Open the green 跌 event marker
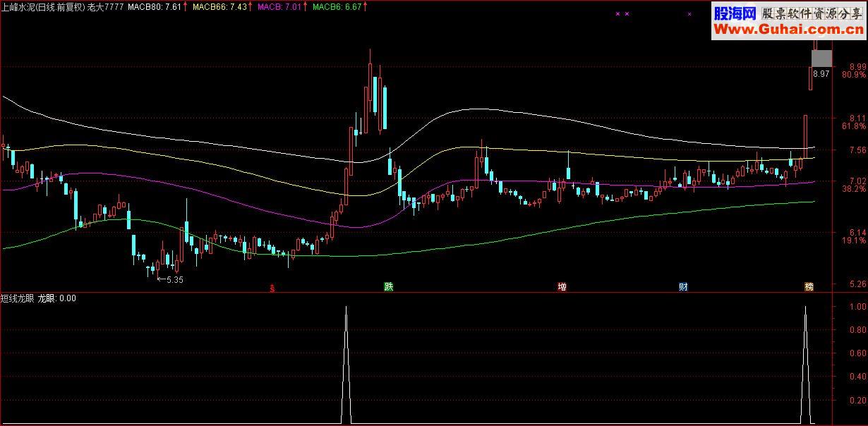868x426 pixels. 388,287
